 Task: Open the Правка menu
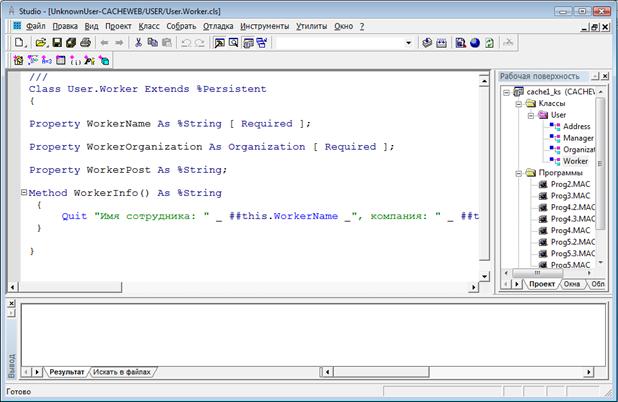[65, 26]
